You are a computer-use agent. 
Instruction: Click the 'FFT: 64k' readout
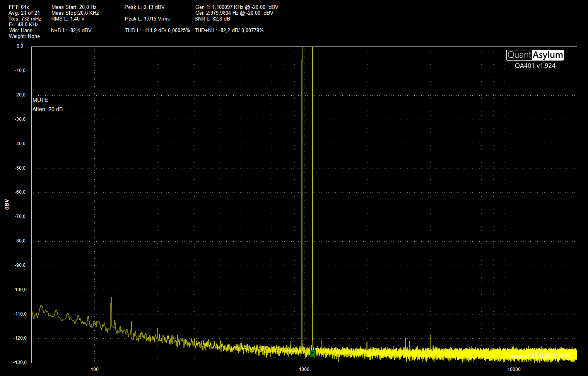(x=19, y=7)
